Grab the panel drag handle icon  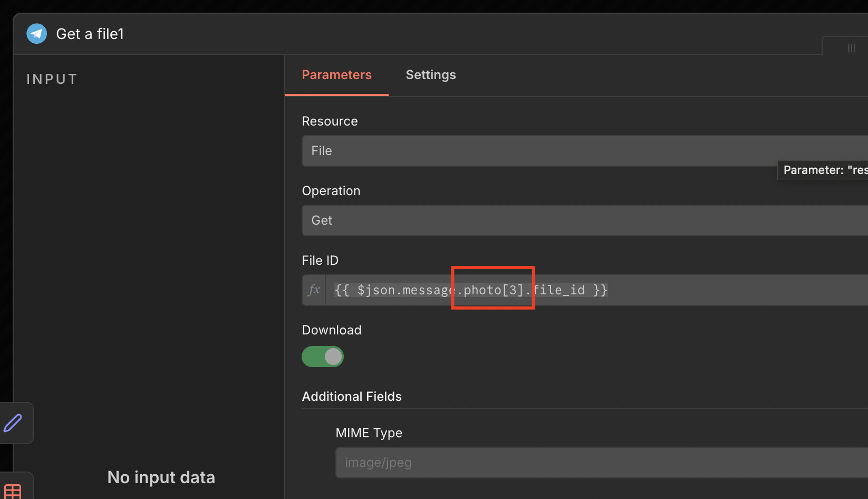point(851,48)
